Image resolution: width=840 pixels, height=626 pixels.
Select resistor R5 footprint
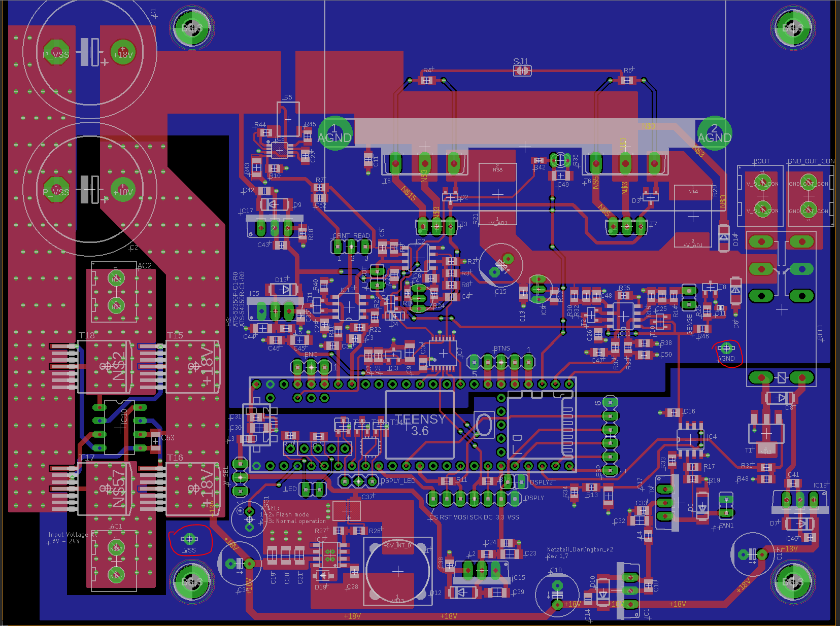[x=288, y=119]
